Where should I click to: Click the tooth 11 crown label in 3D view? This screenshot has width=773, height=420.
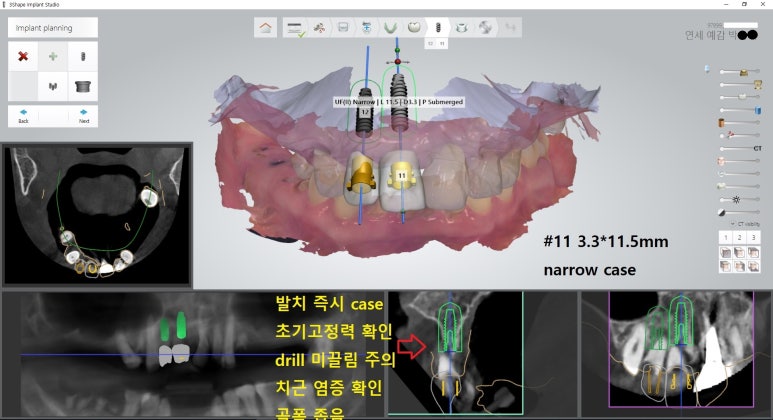402,175
